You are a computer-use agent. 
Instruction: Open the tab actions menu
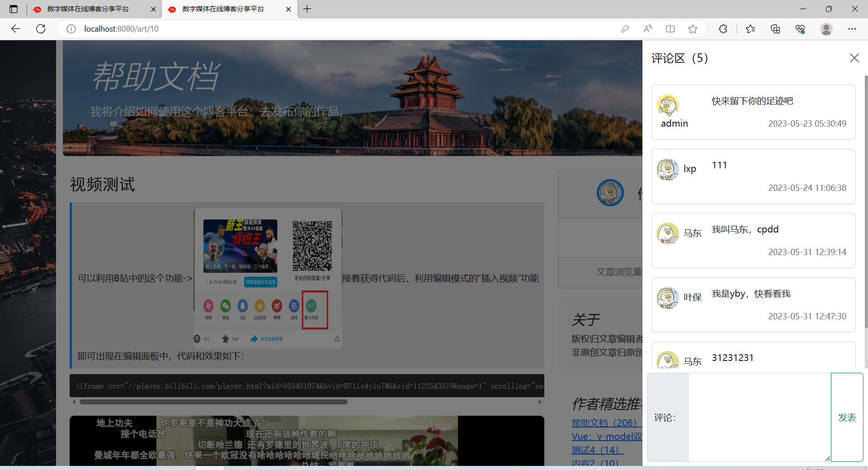(13, 9)
